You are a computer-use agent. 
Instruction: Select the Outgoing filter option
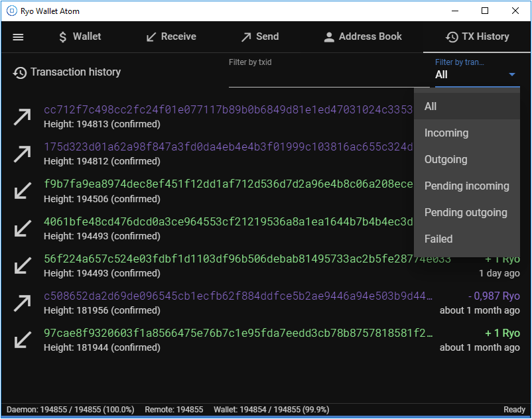click(467, 159)
